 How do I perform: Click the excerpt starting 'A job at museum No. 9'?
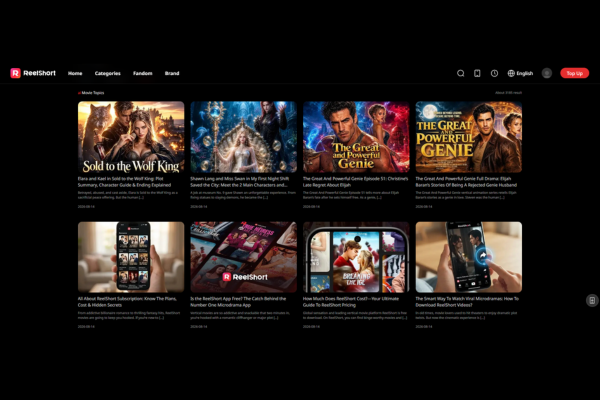point(243,195)
